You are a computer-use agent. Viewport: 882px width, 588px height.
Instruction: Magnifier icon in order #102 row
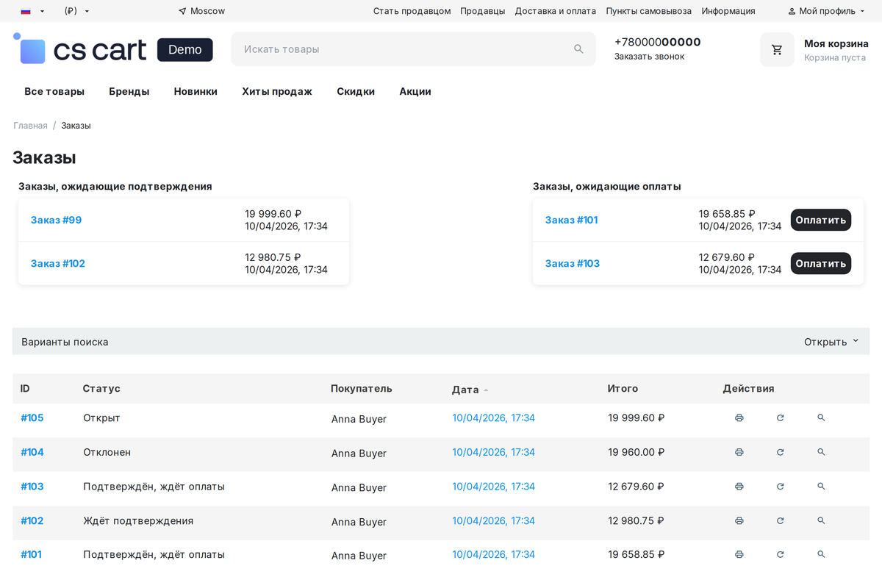point(821,521)
